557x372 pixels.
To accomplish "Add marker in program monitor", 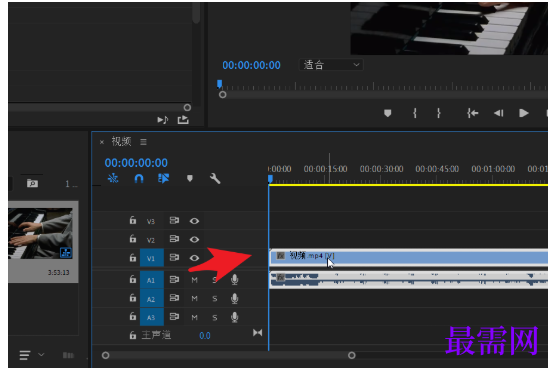I will click(388, 113).
